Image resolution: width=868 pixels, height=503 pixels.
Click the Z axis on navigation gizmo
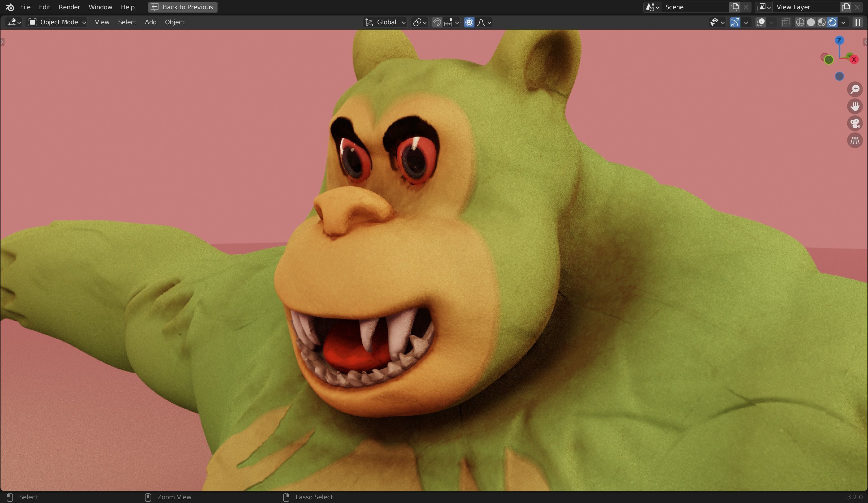[839, 40]
